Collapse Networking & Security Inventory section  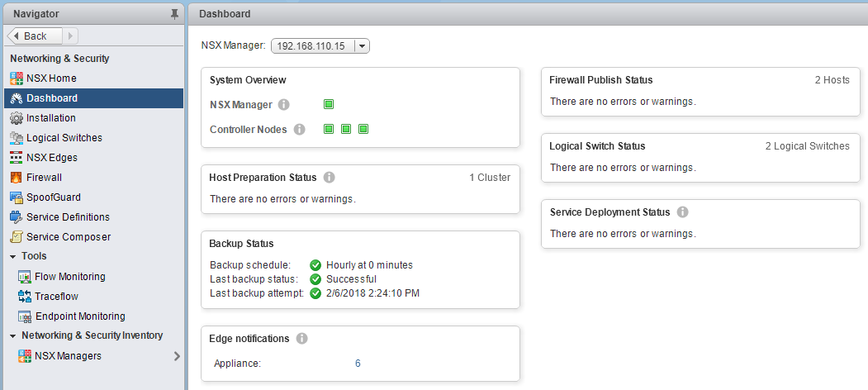12,335
